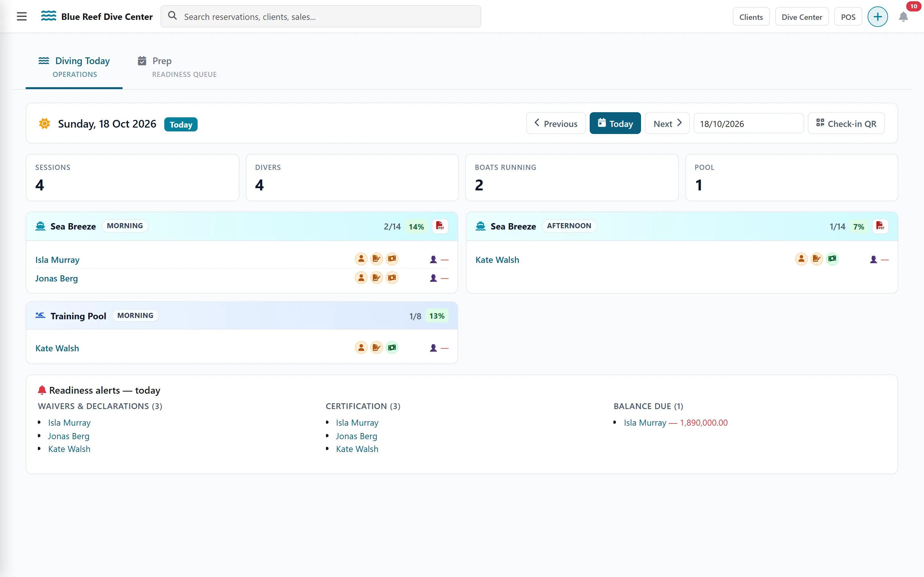Click Isla Murray's certification status icon

(361, 259)
